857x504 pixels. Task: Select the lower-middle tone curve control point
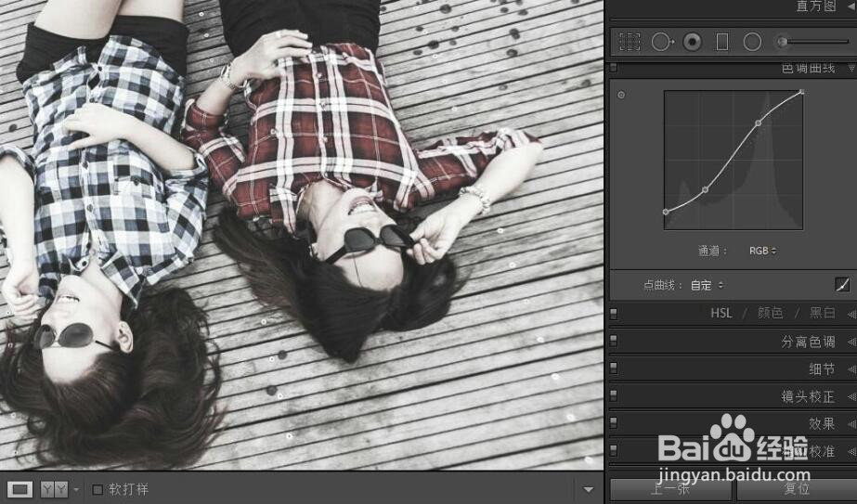705,189
